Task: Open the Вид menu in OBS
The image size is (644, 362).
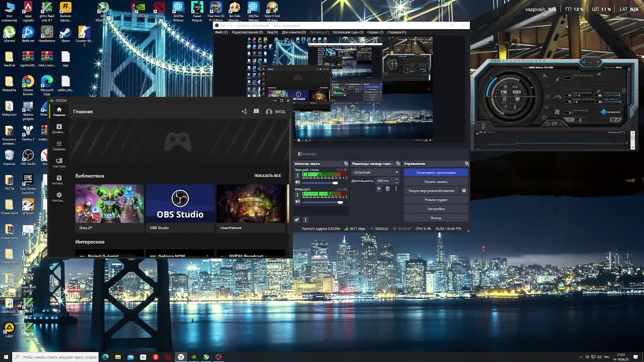Action: click(272, 32)
